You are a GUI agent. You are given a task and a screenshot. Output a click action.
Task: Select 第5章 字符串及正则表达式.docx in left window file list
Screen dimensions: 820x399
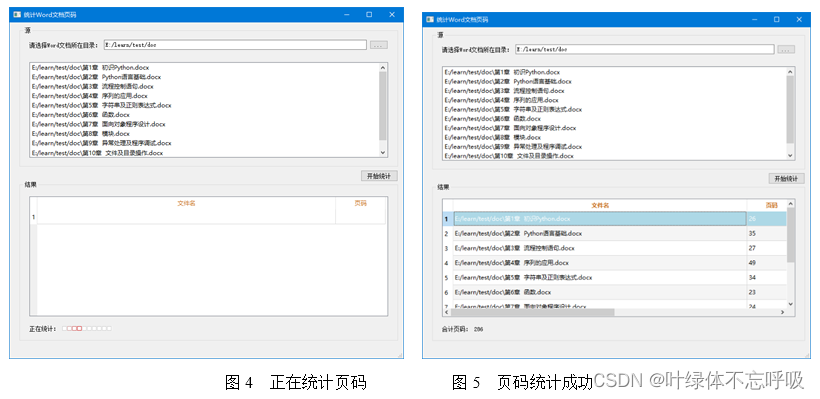click(101, 105)
